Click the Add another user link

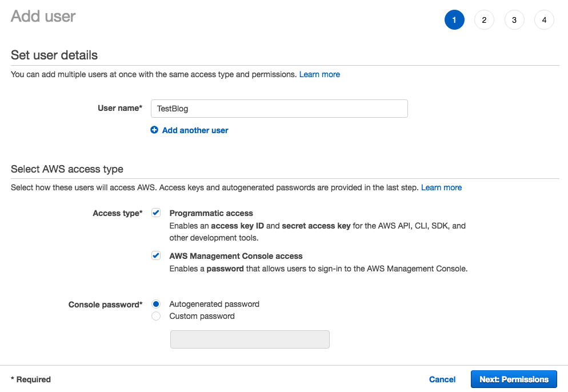pyautogui.click(x=195, y=130)
